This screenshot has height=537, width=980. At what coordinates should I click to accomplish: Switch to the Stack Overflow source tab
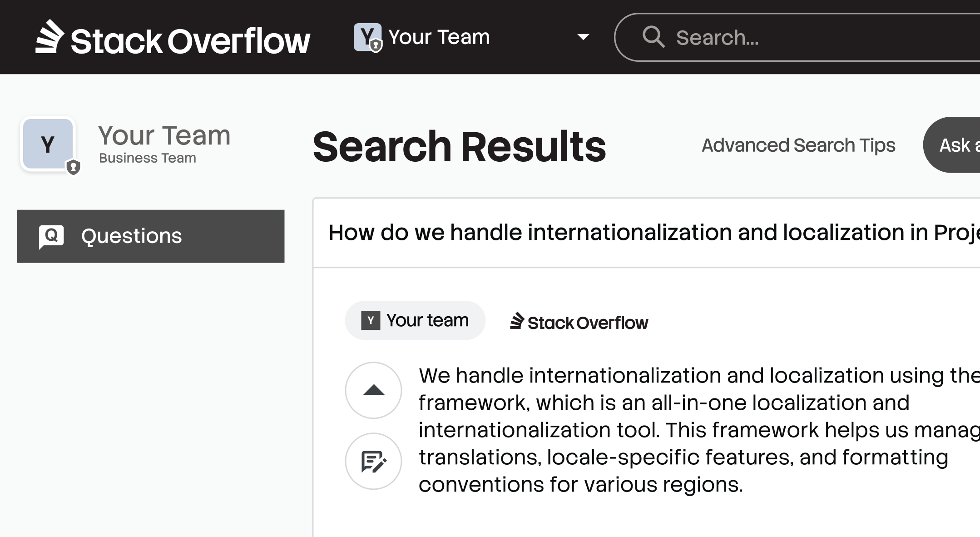coord(579,322)
